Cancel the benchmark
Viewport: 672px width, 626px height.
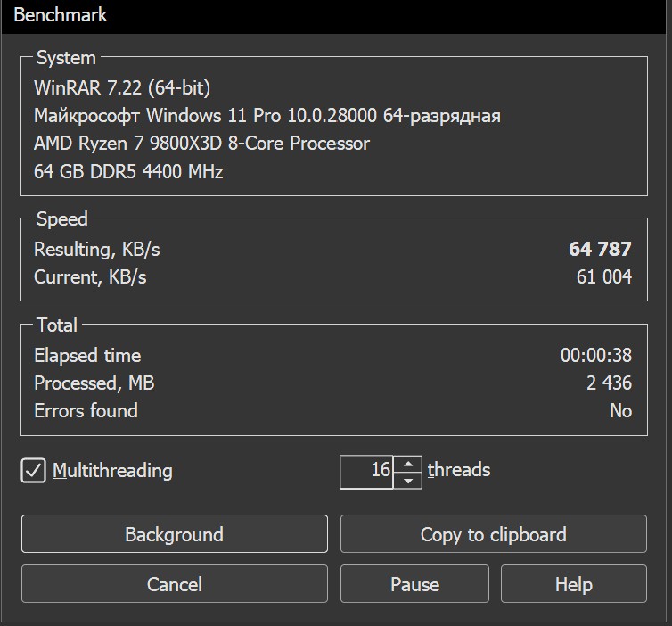(175, 583)
